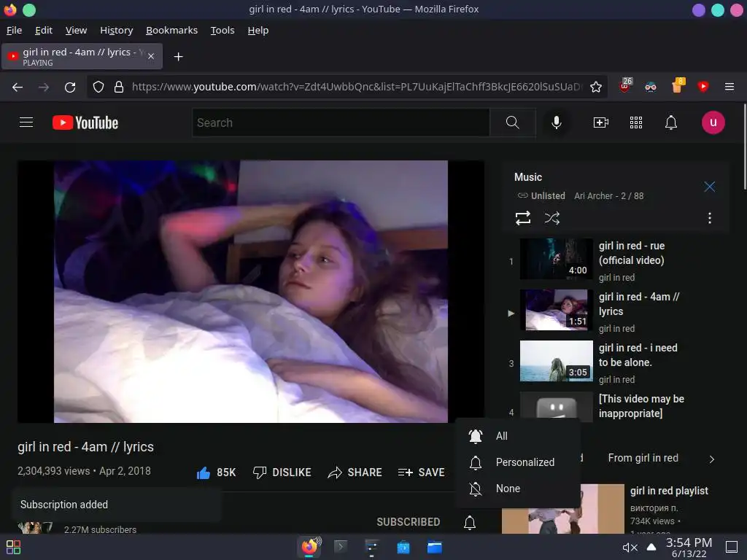Go to the YouTube home logo

(x=85, y=122)
